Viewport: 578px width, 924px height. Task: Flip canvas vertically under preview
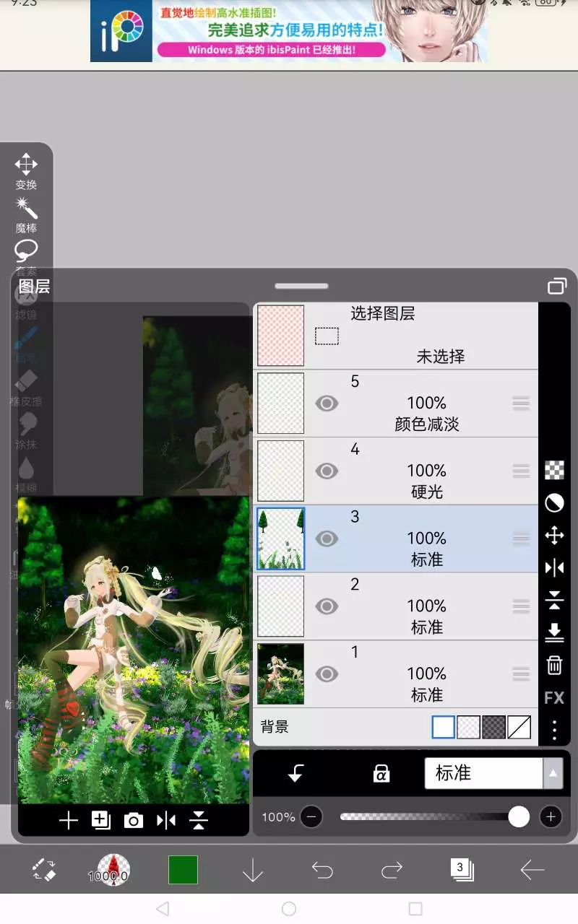199,820
